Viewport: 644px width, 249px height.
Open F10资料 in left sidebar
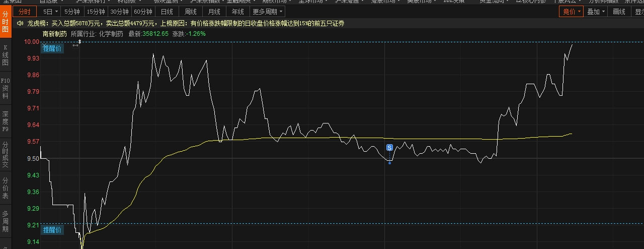(6, 88)
